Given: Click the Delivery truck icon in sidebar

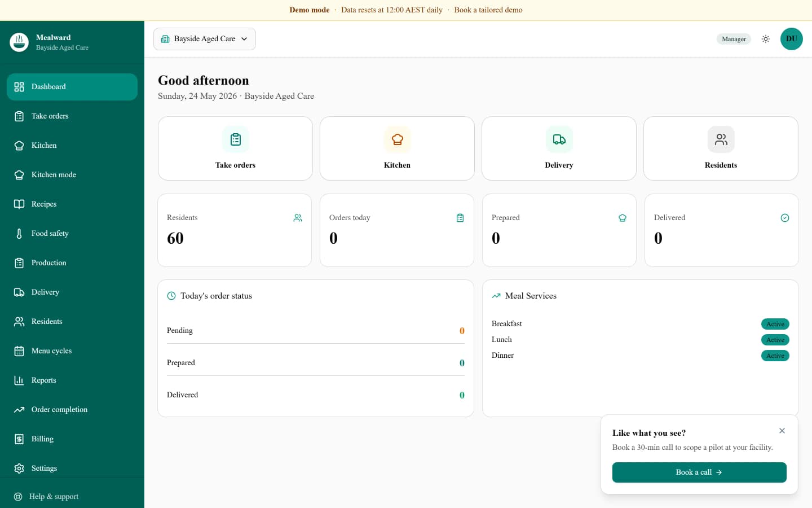Looking at the screenshot, I should (x=19, y=292).
